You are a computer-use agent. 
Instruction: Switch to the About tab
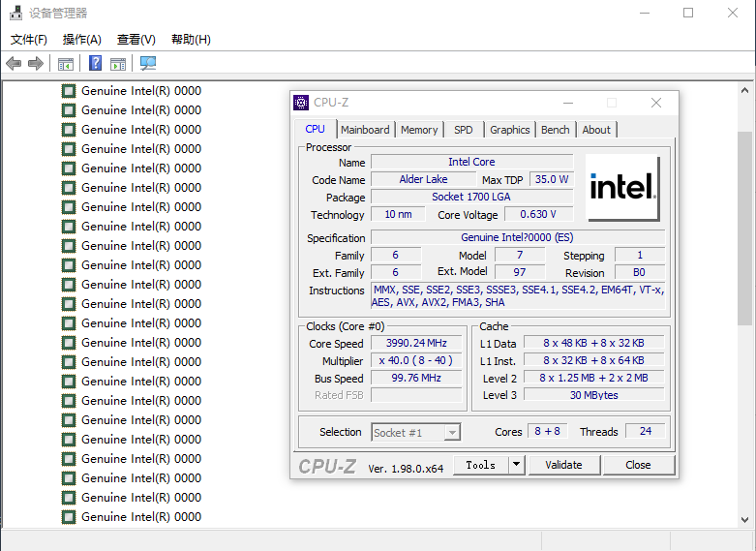tap(596, 130)
